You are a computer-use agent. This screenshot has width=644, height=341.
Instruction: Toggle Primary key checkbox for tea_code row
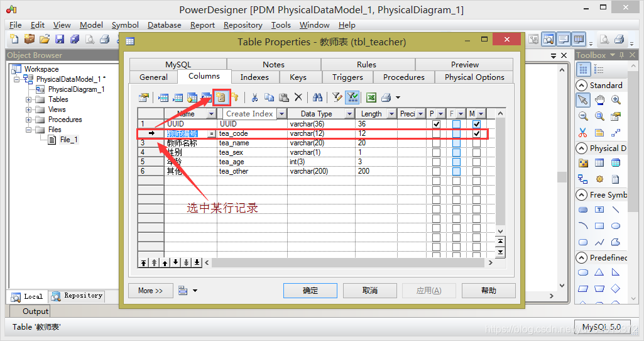pos(436,133)
